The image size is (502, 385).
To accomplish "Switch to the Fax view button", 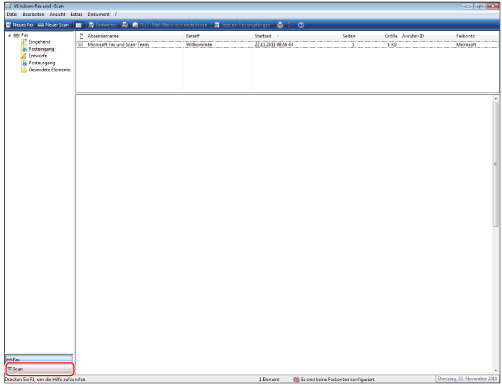I will (x=39, y=359).
